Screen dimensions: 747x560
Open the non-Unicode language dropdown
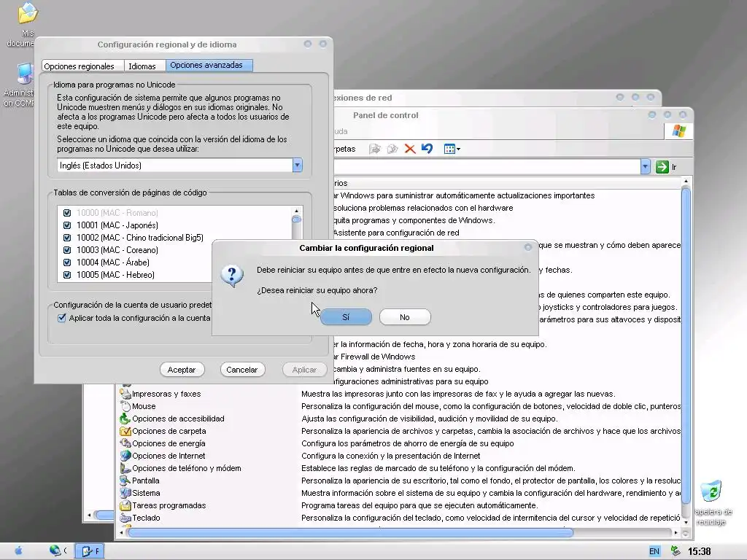pyautogui.click(x=298, y=166)
